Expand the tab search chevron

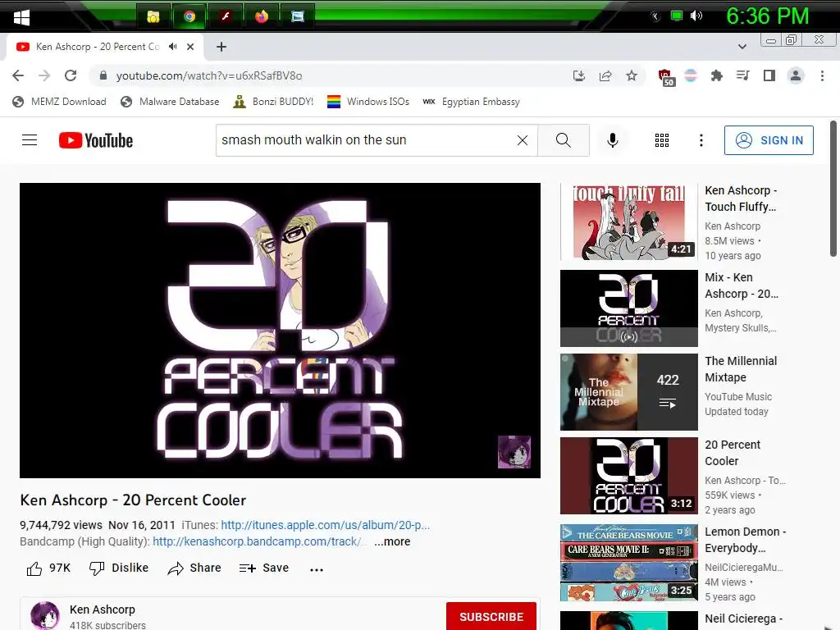click(x=742, y=47)
